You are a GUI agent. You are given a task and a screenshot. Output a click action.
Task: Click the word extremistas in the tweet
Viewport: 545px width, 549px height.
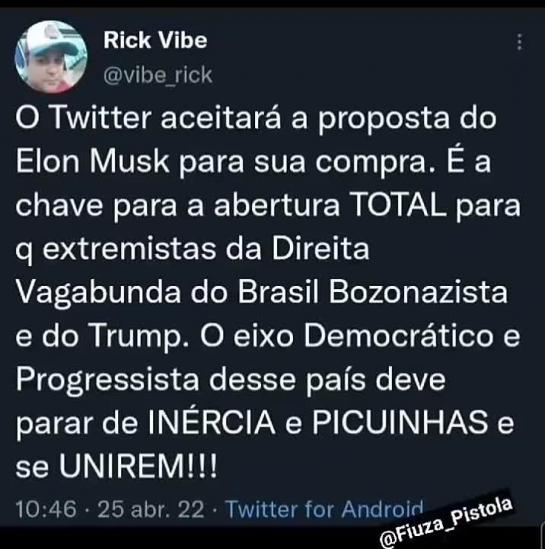point(130,249)
